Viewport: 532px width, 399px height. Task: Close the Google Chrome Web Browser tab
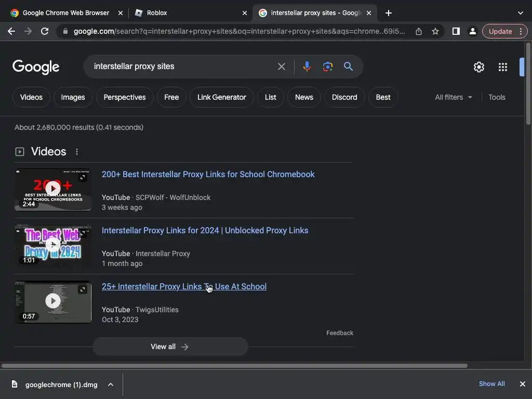pos(121,13)
